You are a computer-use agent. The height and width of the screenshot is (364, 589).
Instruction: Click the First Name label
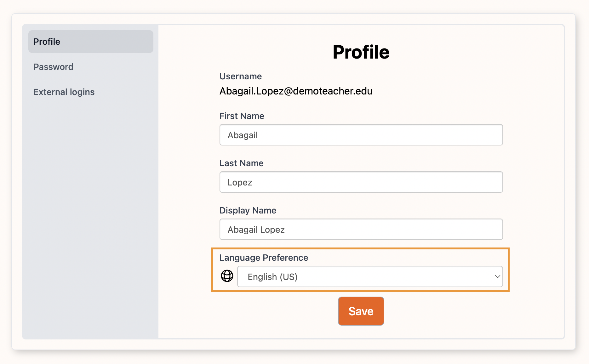pos(242,116)
